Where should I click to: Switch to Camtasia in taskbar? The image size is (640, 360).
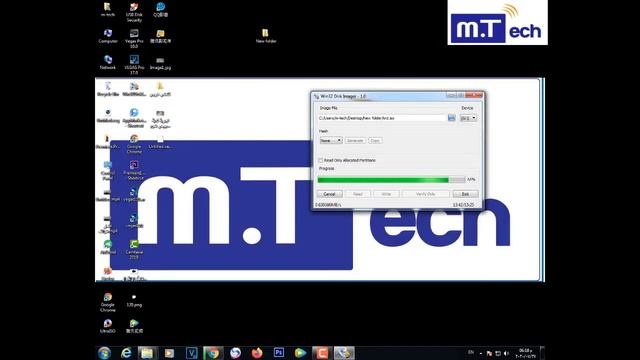pos(321,353)
